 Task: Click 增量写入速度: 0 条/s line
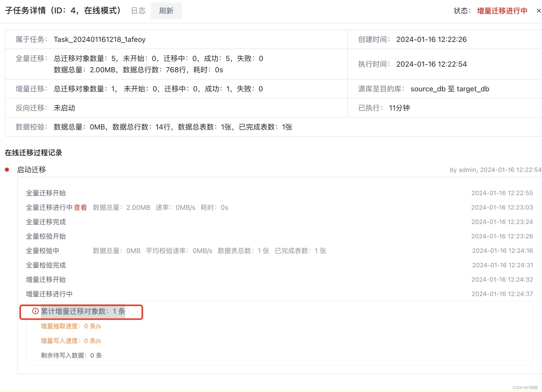(71, 341)
